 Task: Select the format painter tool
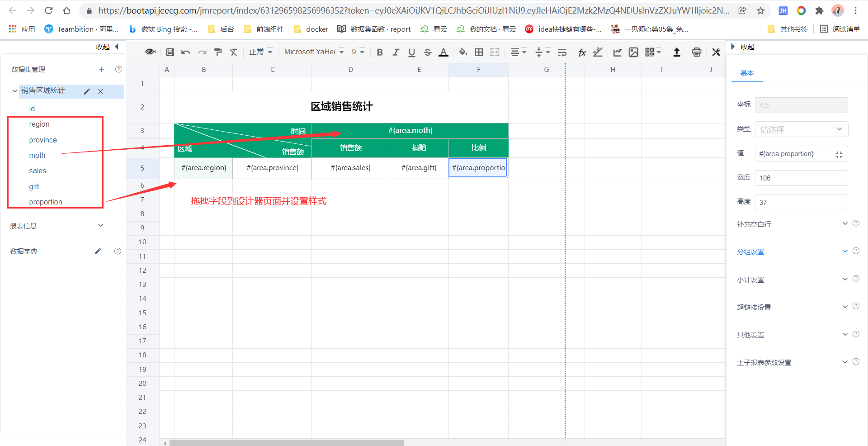(218, 52)
